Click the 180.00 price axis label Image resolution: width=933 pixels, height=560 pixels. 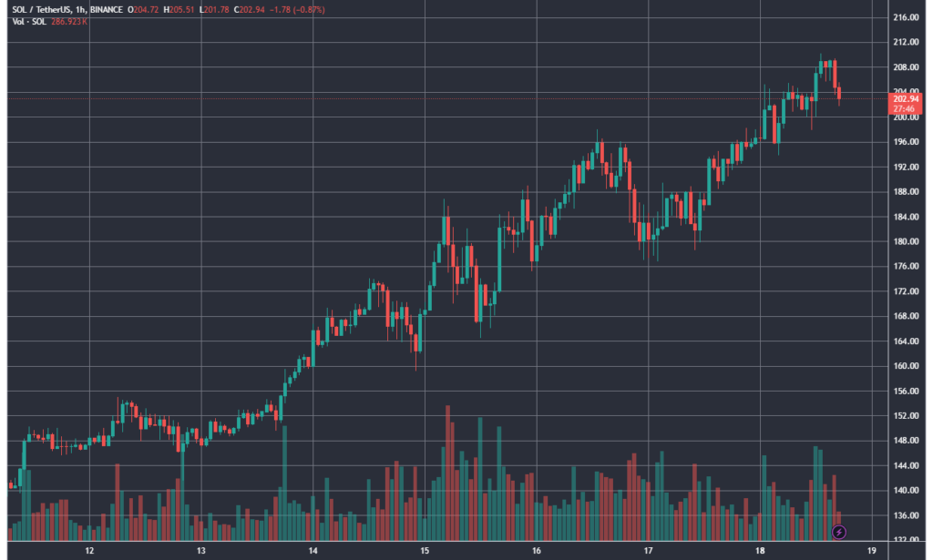[906, 241]
